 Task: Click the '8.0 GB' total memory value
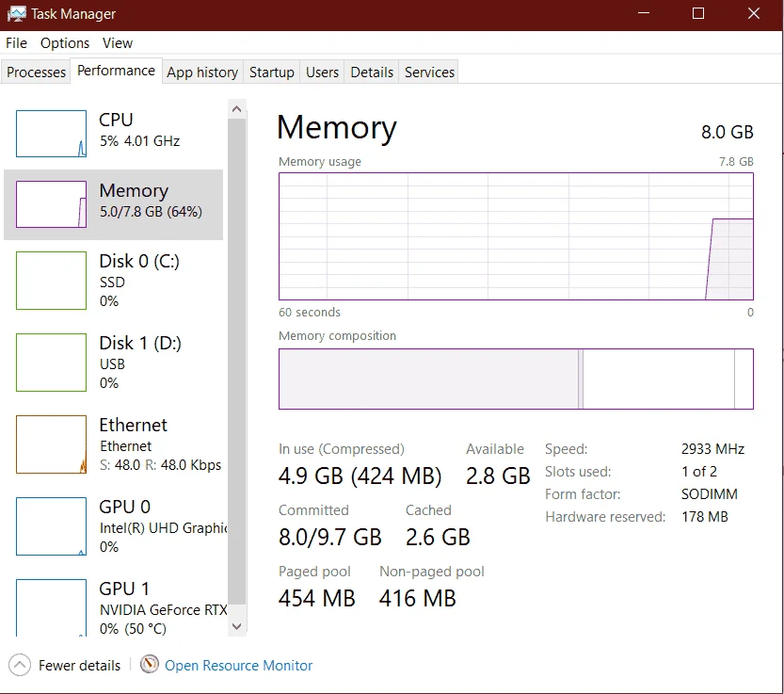[x=727, y=132]
